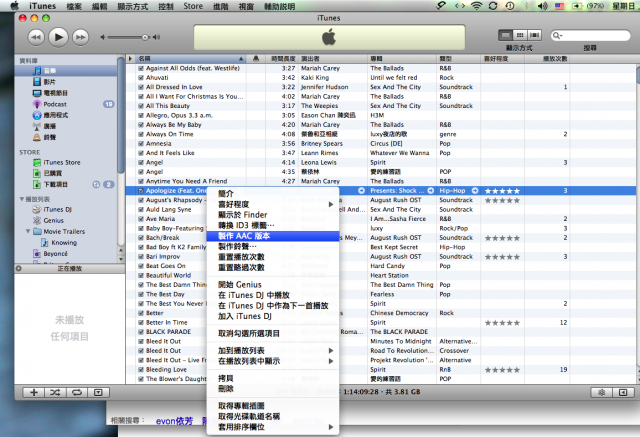Click arrow icon beside Hip-Hop genre
This screenshot has width=640, height=437.
[475, 191]
